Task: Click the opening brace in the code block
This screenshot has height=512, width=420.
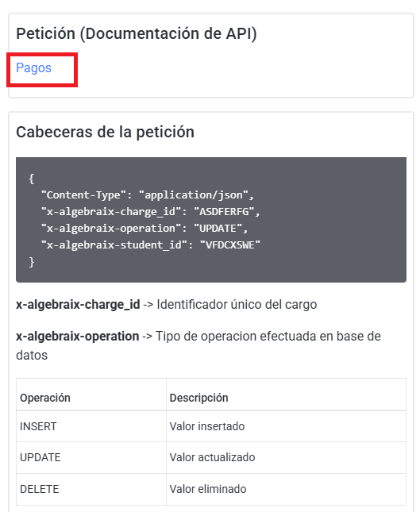Action: coord(31,179)
